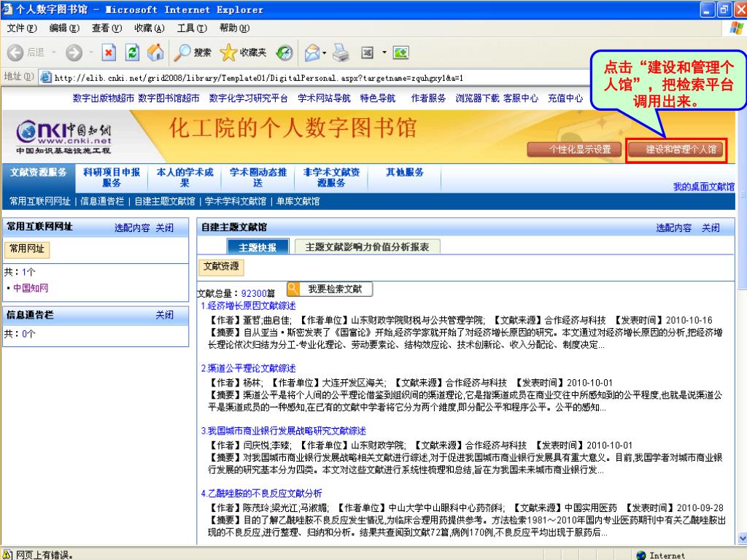Open 数字化学习研究平台 link
This screenshot has height=560, width=747.
coord(248,98)
